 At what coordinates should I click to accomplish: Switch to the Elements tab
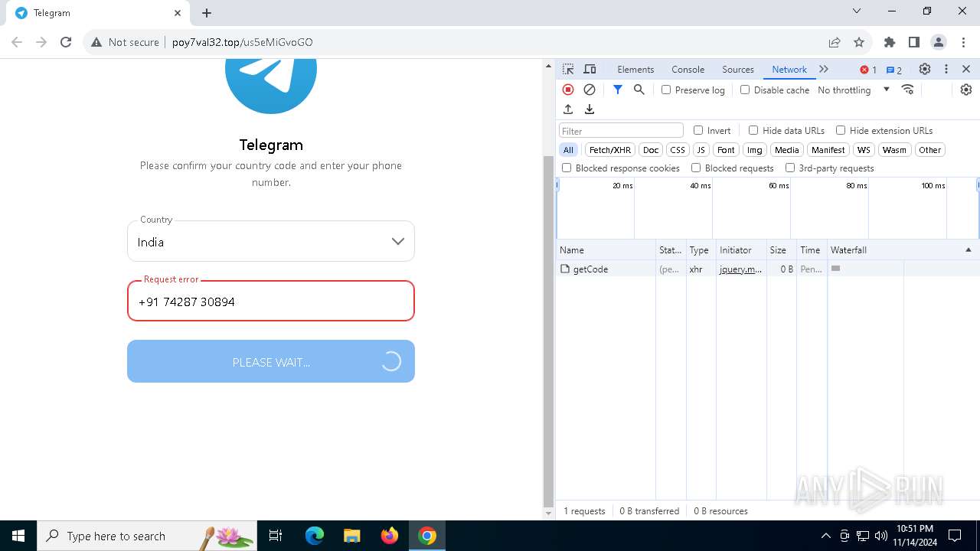click(x=635, y=69)
